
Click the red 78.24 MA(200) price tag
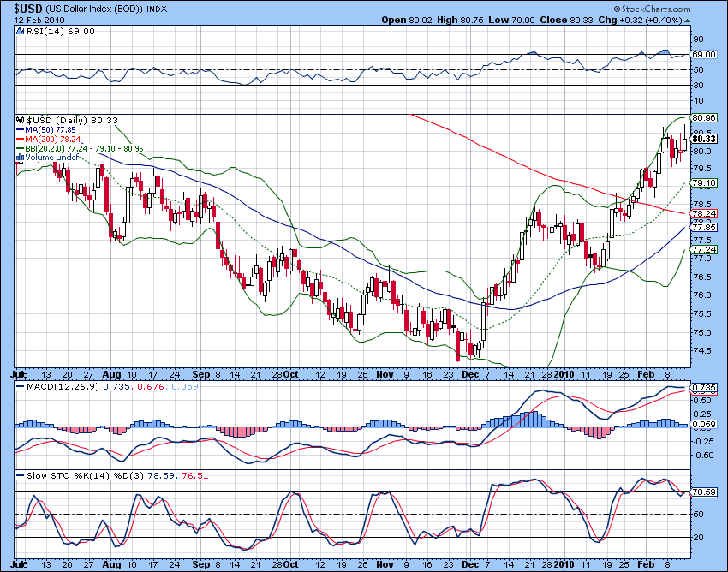(x=704, y=213)
